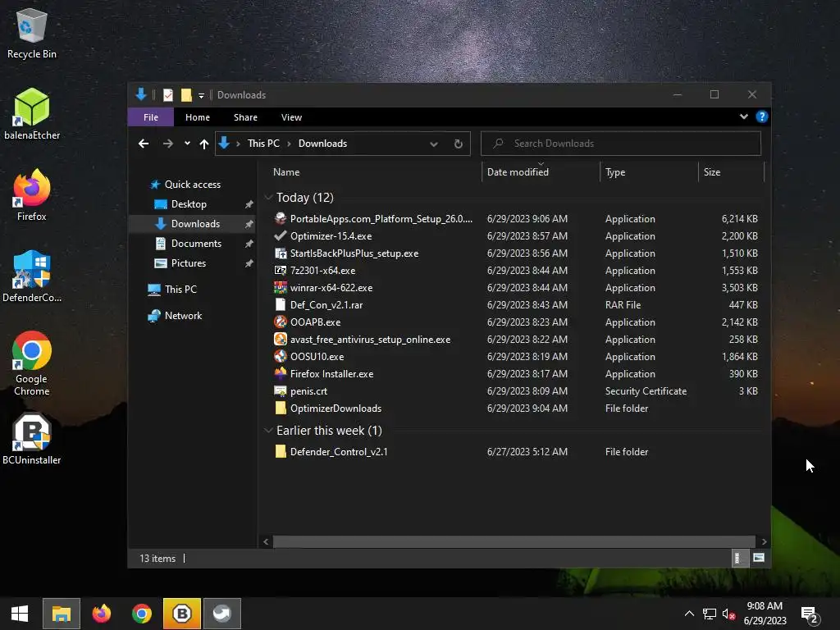Click the BCUninstaller taskbar icon
This screenshot has height=630, width=840.
click(181, 614)
